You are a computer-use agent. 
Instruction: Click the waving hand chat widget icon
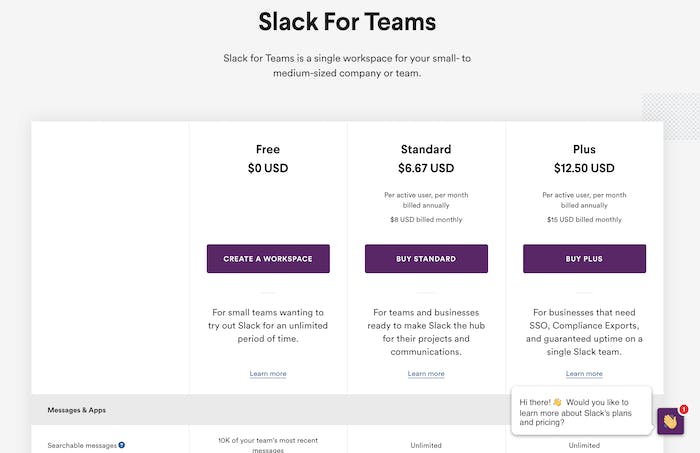[670, 422]
